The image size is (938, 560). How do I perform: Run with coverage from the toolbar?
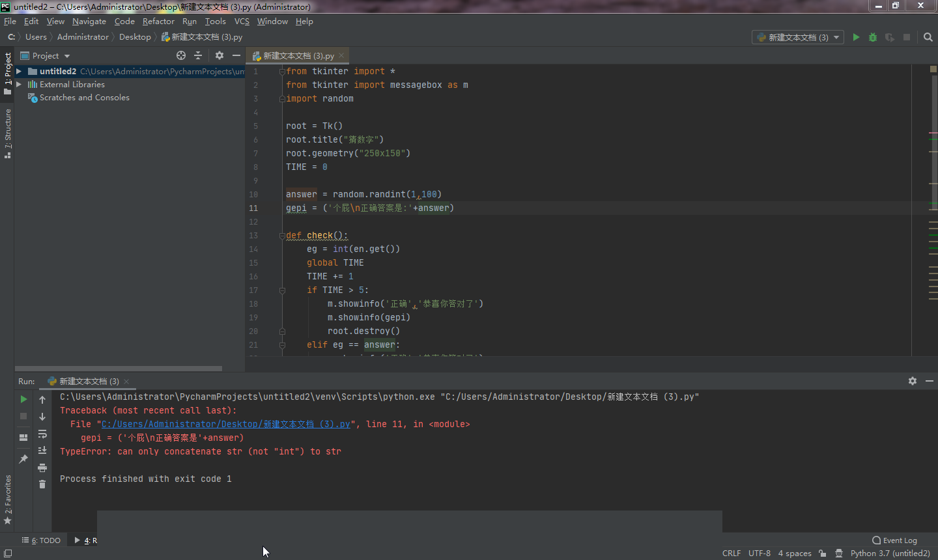tap(890, 37)
